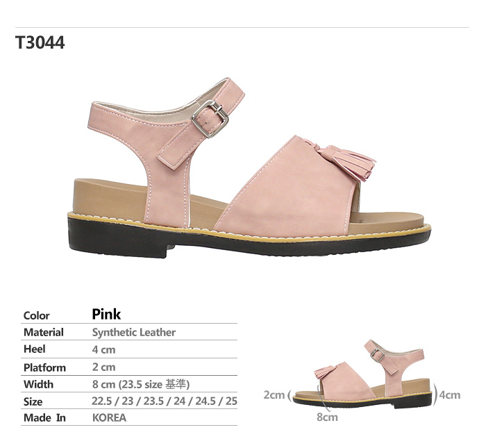
Task: Click the Material row label
Action: (x=43, y=333)
